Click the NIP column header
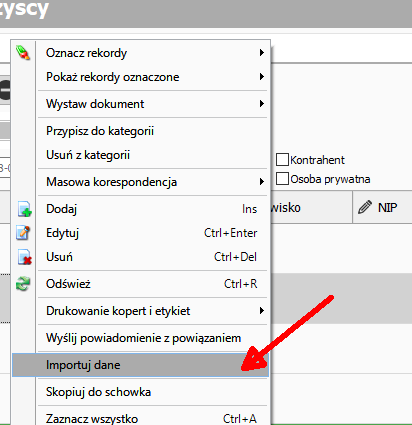The image size is (412, 425). coord(382,207)
